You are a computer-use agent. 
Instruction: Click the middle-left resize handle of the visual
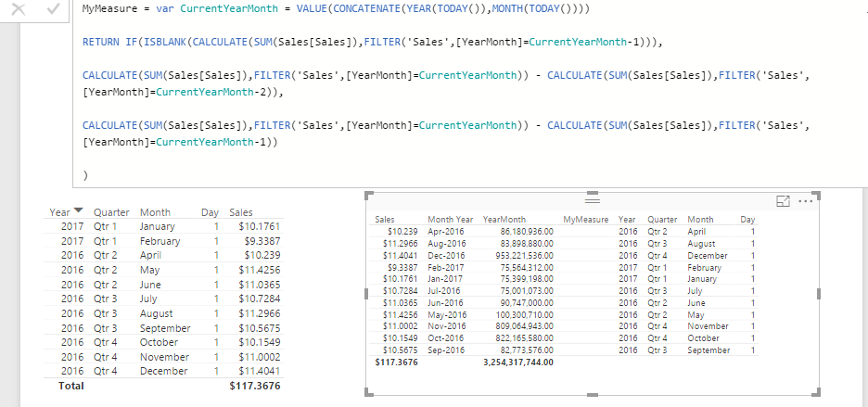click(x=366, y=294)
